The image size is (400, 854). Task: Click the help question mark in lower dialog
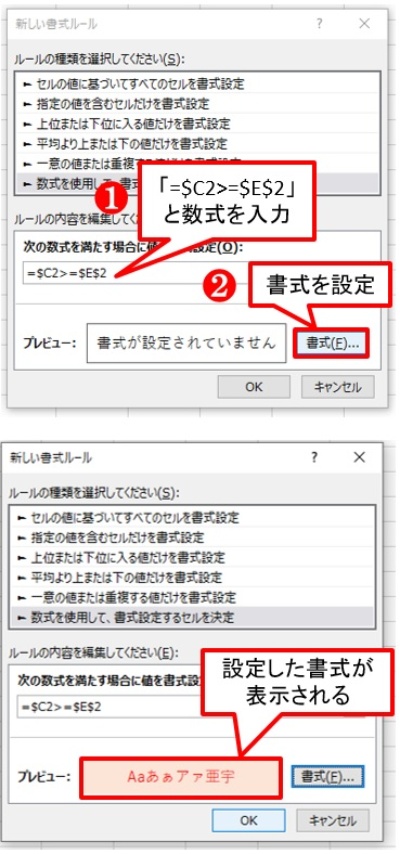pos(314,458)
